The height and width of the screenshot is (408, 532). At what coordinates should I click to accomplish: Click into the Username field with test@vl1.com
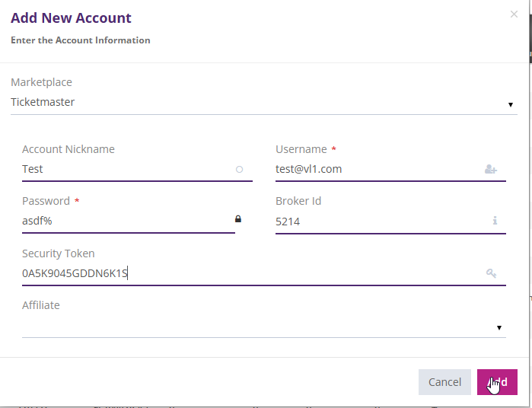(373, 170)
